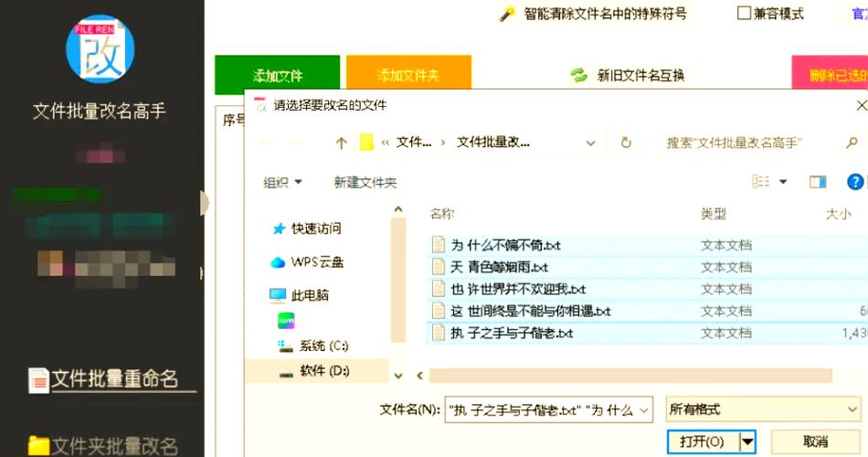Click the green app icon under 此电脑

(x=286, y=321)
